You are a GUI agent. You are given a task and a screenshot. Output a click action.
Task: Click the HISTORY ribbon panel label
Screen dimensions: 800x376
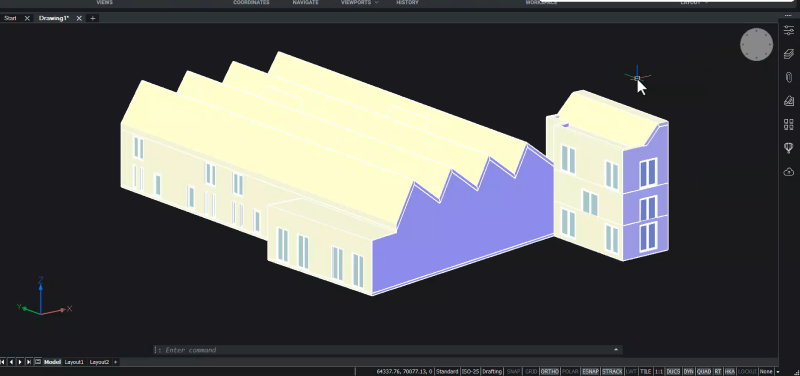pos(407,3)
